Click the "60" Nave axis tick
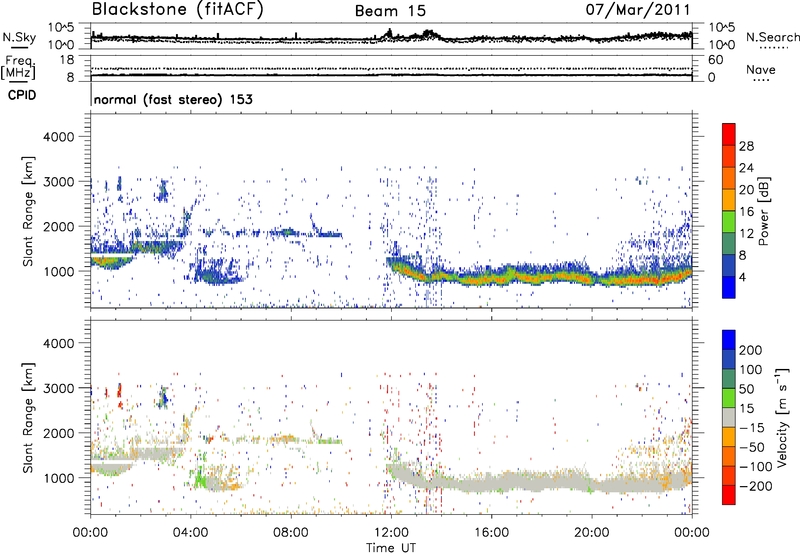The image size is (800, 554). pyautogui.click(x=716, y=60)
